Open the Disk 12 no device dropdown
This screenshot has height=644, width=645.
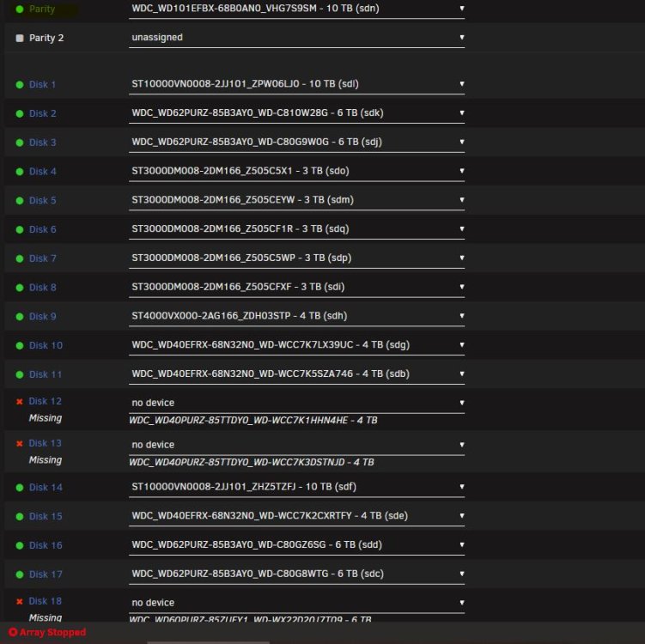[x=296, y=403]
